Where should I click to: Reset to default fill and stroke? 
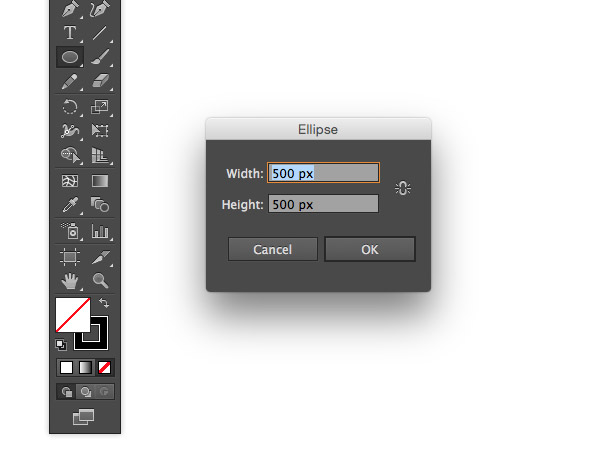point(60,343)
